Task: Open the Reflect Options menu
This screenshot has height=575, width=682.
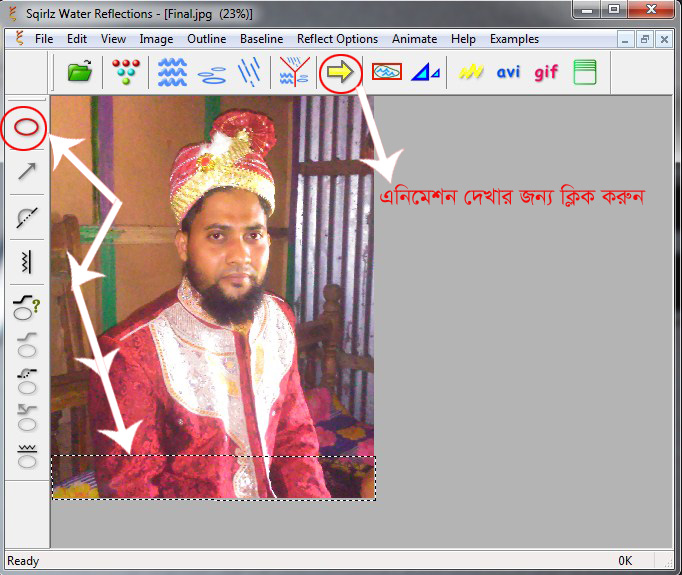Action: click(338, 39)
